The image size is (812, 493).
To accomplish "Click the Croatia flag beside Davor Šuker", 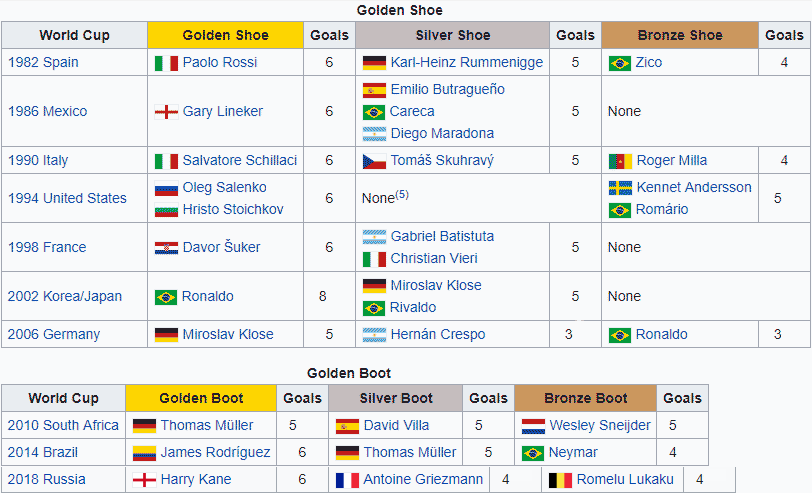I will [x=166, y=248].
